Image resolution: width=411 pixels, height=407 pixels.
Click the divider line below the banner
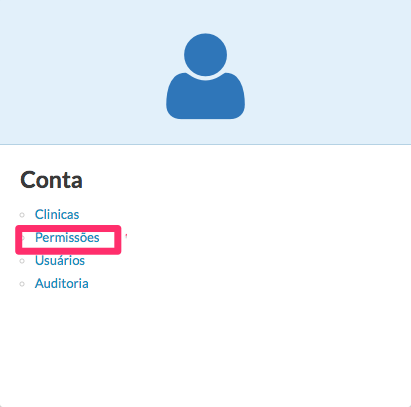click(205, 145)
